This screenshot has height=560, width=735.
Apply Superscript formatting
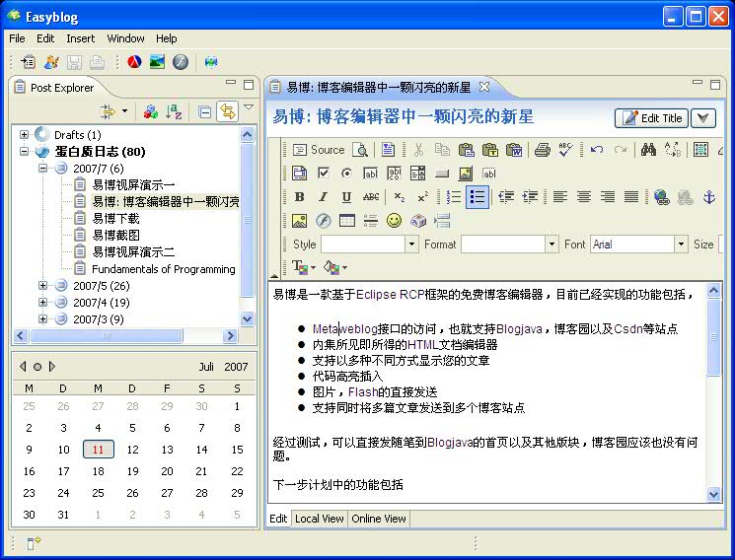pos(422,197)
